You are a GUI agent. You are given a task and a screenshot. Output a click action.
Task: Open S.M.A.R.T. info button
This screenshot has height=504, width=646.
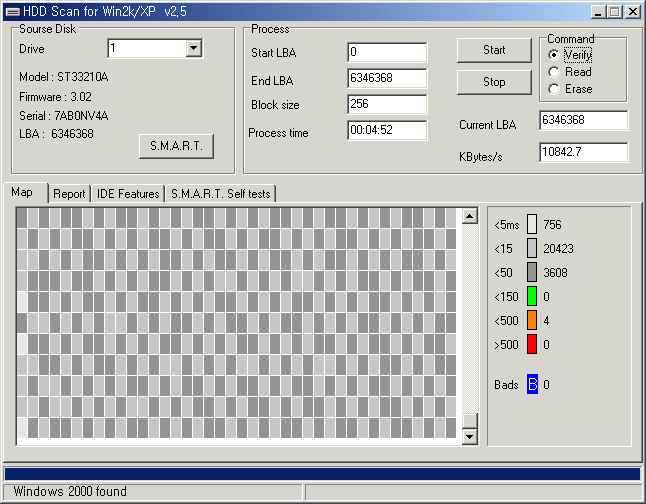176,146
